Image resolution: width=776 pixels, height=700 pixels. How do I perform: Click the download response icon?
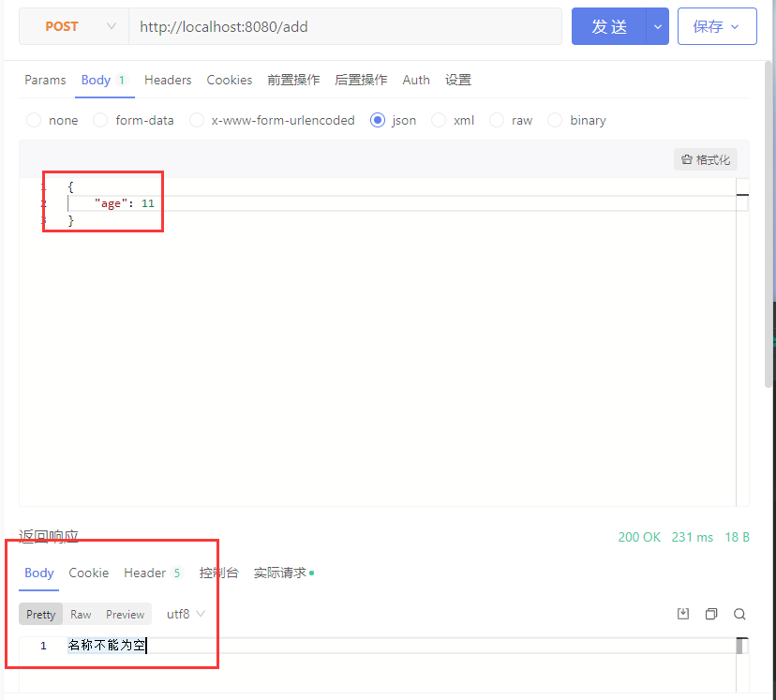click(x=683, y=614)
